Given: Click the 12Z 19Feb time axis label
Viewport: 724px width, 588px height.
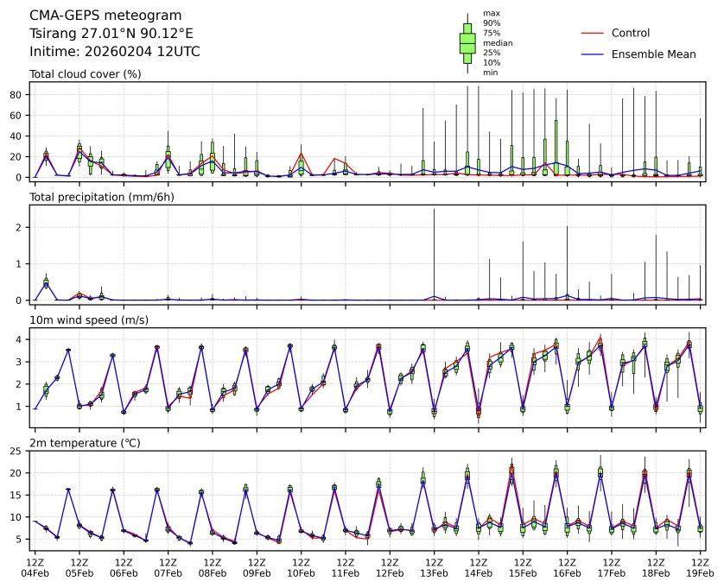Looking at the screenshot, I should 701,567.
